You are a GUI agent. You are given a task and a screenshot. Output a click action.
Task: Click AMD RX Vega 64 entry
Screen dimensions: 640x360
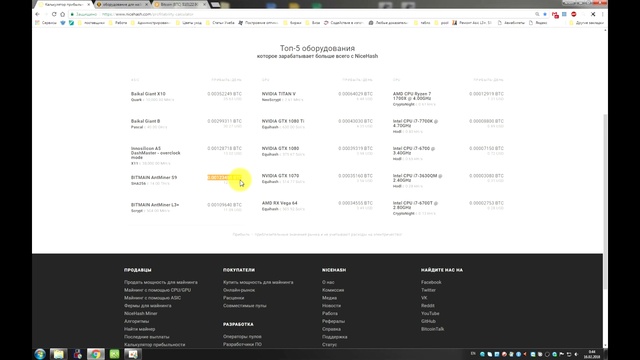click(x=280, y=203)
